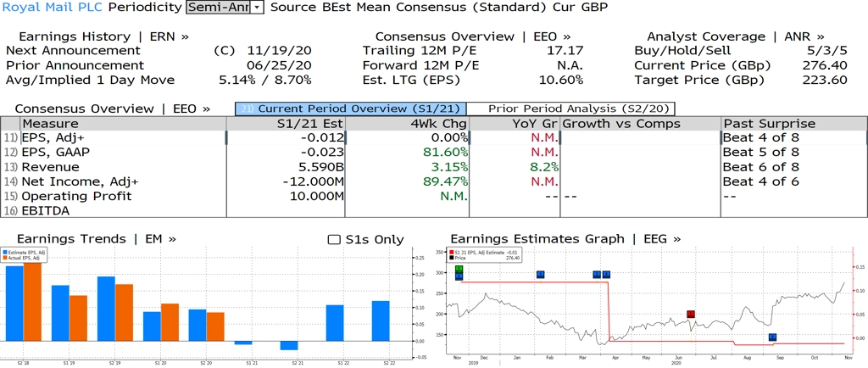Select row 11) EPS, Adj+

tap(434, 138)
